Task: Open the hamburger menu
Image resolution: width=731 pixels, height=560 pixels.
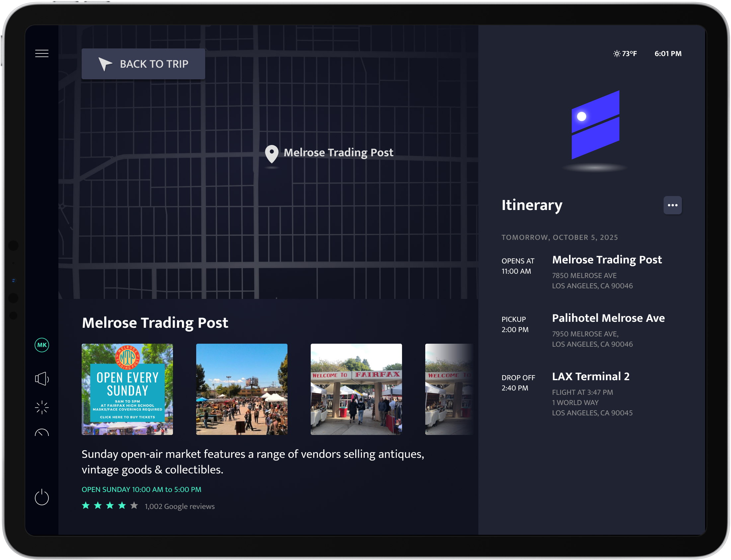Action: tap(42, 53)
